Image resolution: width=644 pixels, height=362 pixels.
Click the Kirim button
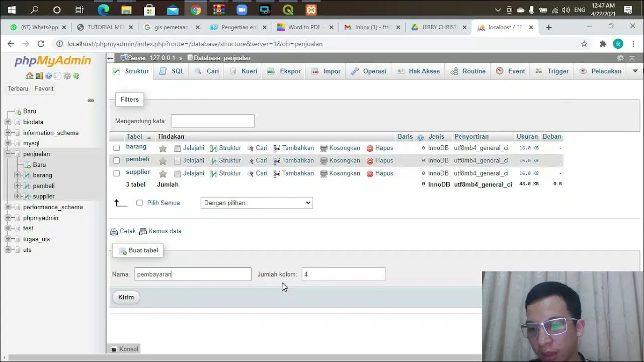click(x=126, y=297)
